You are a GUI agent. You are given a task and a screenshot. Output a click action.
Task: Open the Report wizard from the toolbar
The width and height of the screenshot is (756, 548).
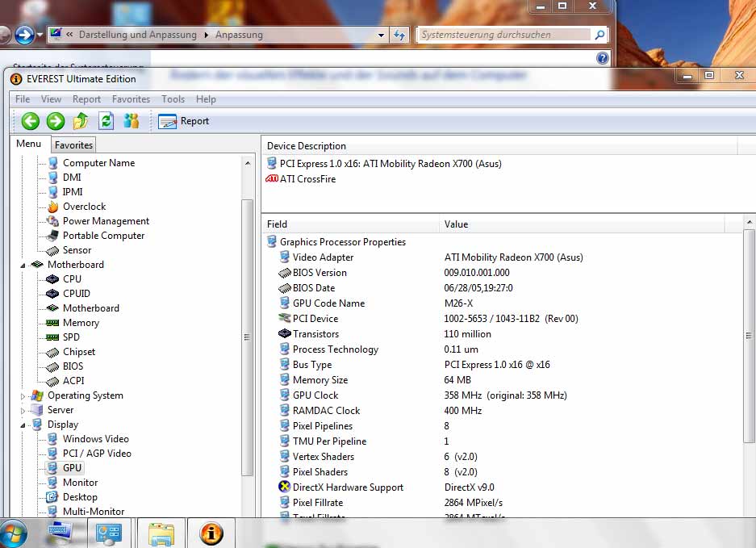184,121
